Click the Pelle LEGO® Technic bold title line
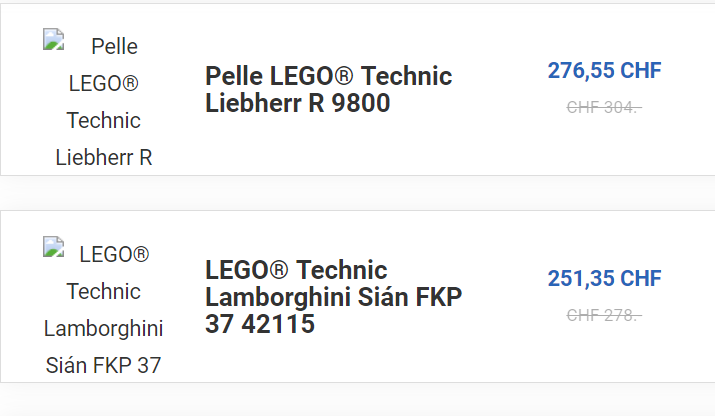 pyautogui.click(x=328, y=76)
